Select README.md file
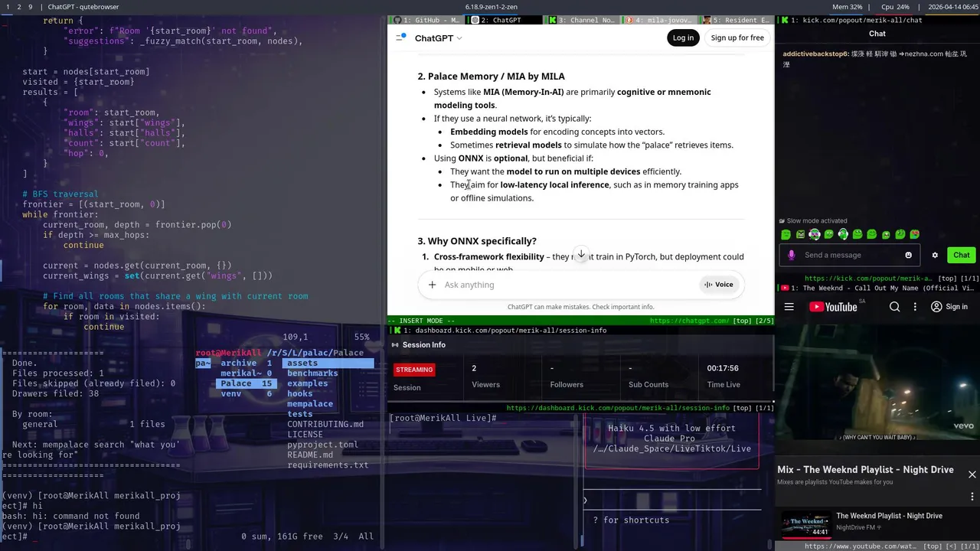The width and height of the screenshot is (980, 551). [x=309, y=455]
